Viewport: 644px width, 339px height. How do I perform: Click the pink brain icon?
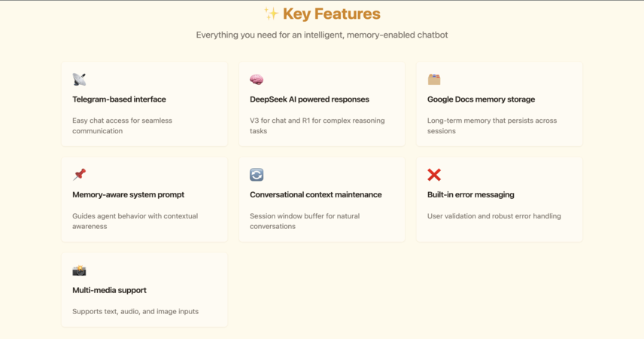coord(257,79)
